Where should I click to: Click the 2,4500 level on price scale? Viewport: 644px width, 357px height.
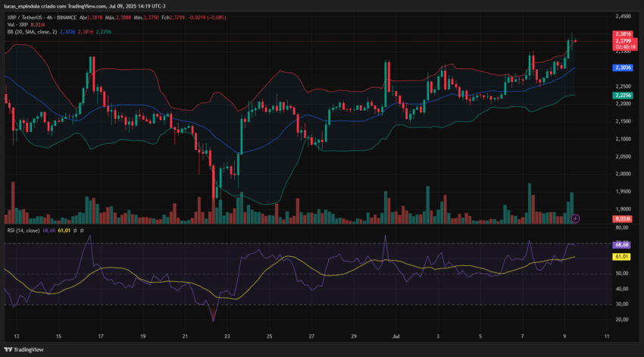(x=623, y=17)
